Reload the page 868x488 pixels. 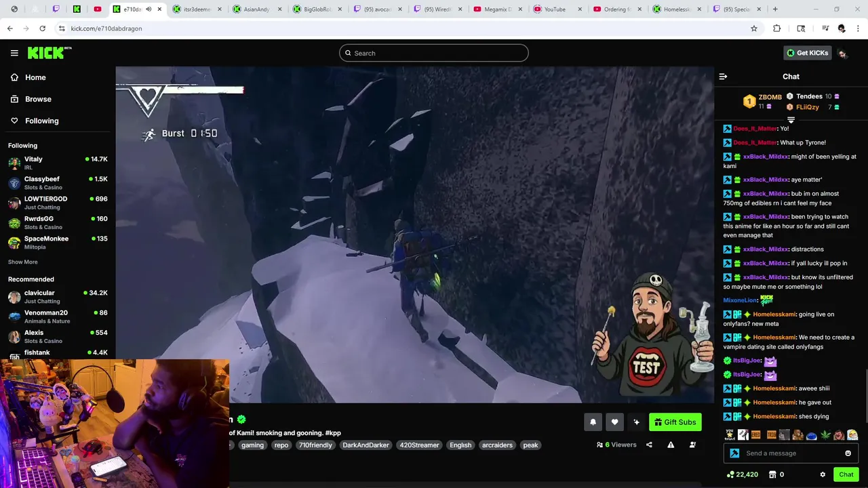tap(42, 28)
